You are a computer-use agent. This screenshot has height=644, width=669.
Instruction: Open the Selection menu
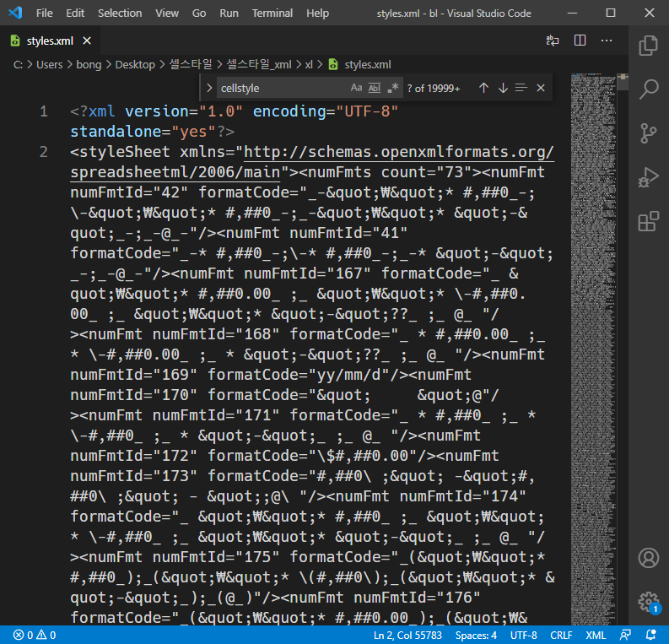click(120, 14)
